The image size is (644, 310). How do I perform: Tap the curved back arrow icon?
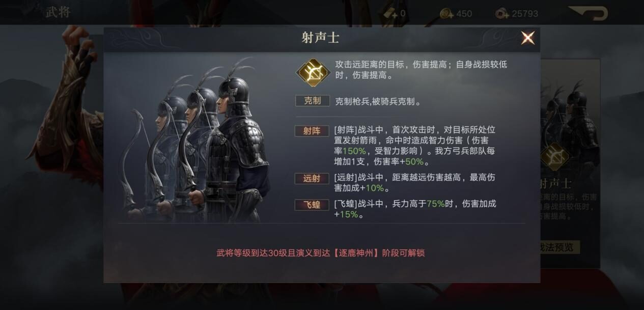588,13
